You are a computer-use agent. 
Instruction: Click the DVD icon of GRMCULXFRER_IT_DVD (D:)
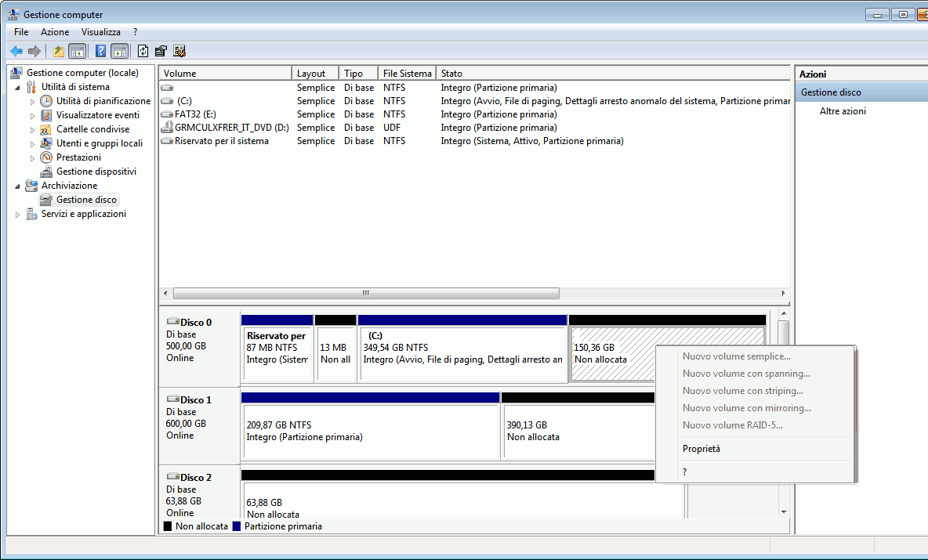(x=167, y=127)
